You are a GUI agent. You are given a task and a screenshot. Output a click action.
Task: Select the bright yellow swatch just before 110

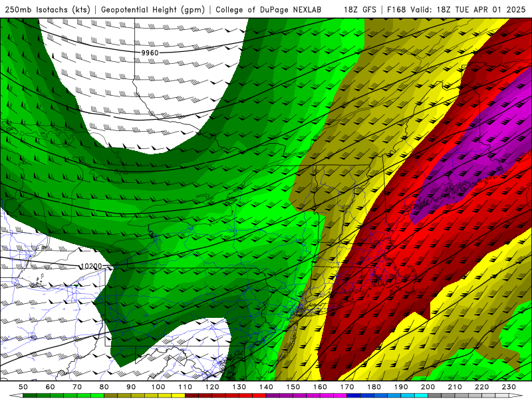[x=178, y=396]
